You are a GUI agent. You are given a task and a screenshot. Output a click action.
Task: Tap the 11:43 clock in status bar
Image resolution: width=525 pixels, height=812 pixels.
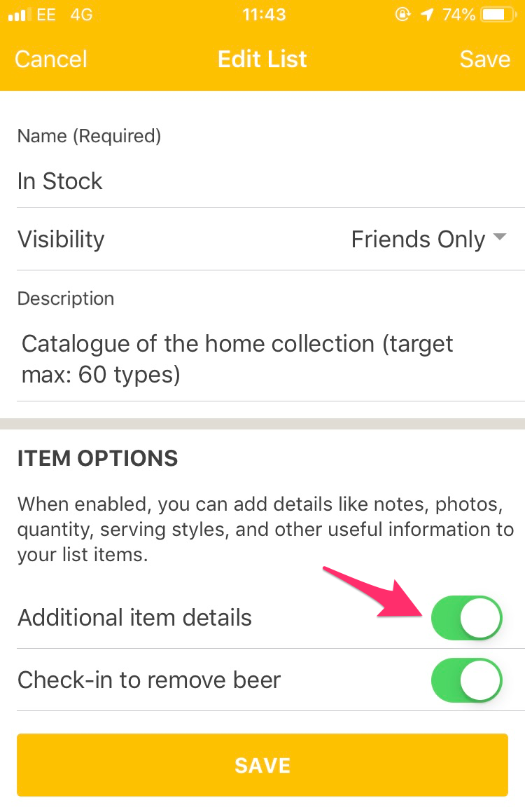pyautogui.click(x=264, y=15)
